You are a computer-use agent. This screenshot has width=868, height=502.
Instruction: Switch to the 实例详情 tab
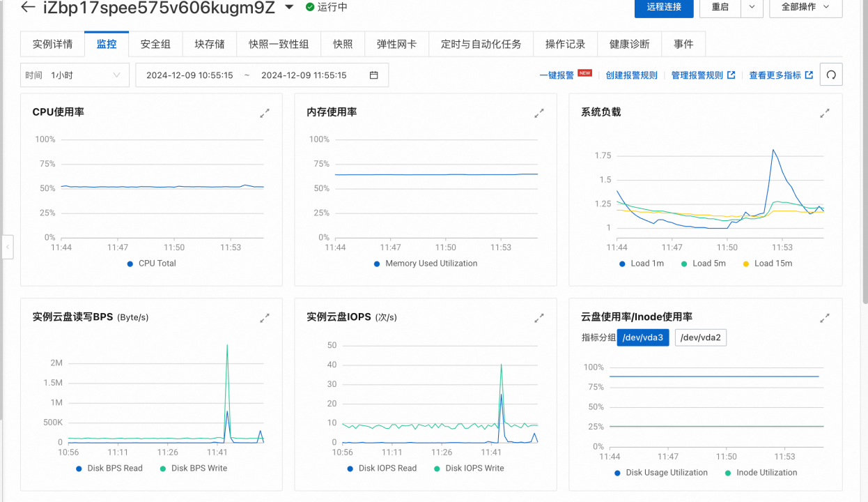[52, 44]
